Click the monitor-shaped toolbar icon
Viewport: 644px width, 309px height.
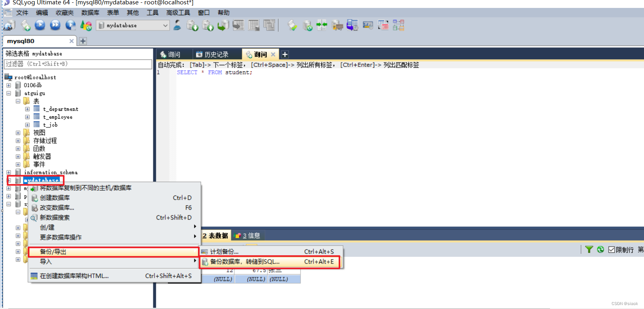point(368,25)
